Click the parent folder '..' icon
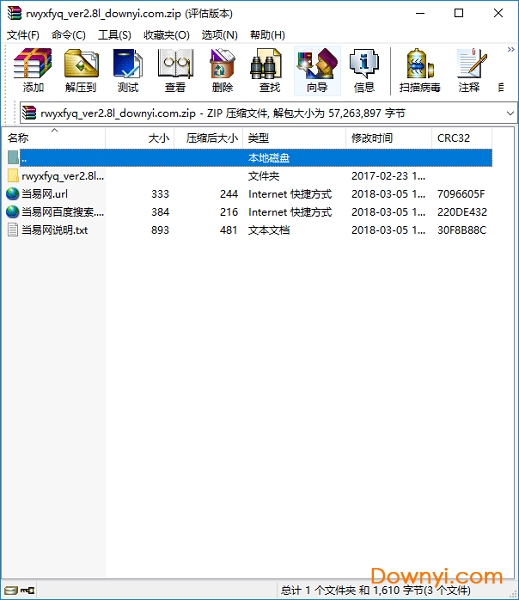The width and height of the screenshot is (519, 600). pyautogui.click(x=13, y=158)
